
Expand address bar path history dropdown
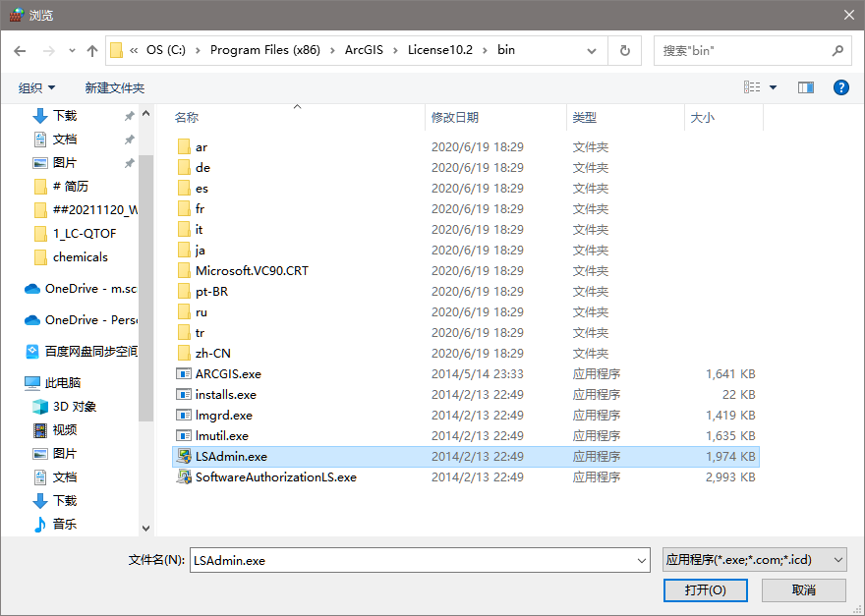[592, 51]
